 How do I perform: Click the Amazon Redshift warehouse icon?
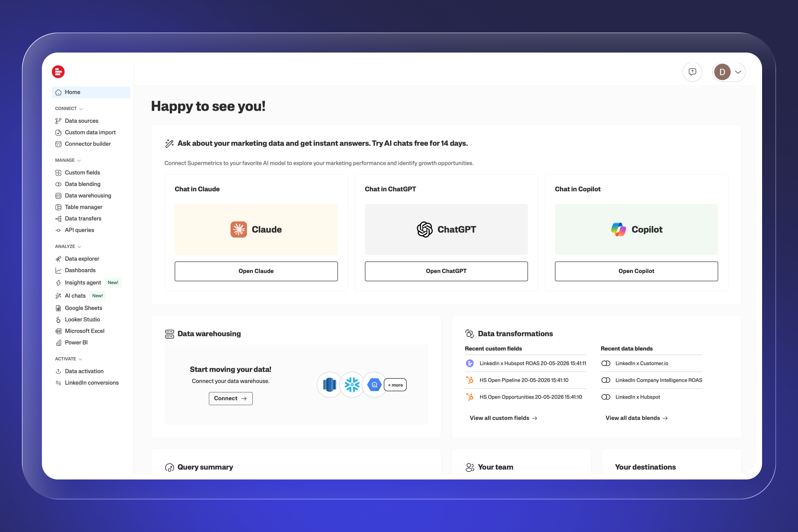[x=330, y=385]
